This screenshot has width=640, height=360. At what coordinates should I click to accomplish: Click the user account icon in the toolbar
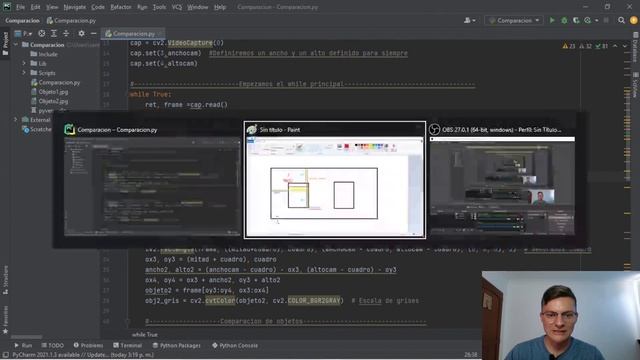point(467,20)
